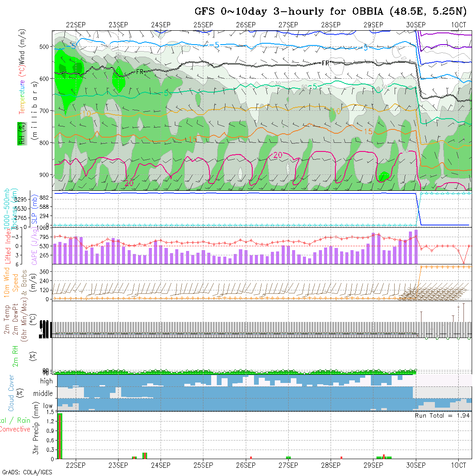Click the "middle" cloud cover row label
Viewport: 476px width, 476px height.
coord(43,394)
